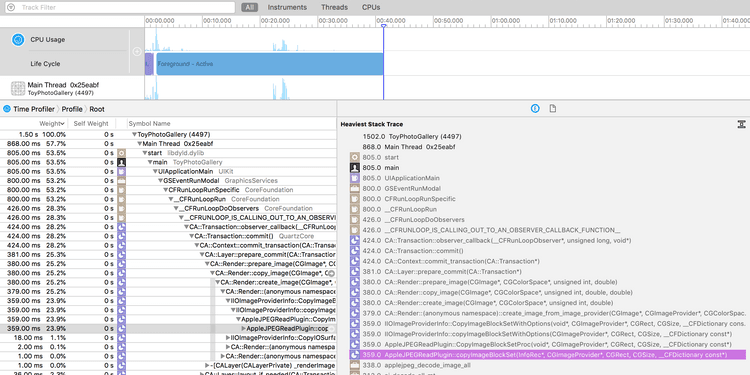This screenshot has width=750, height=375.
Task: Add a track with the plus button
Action: [137, 51]
